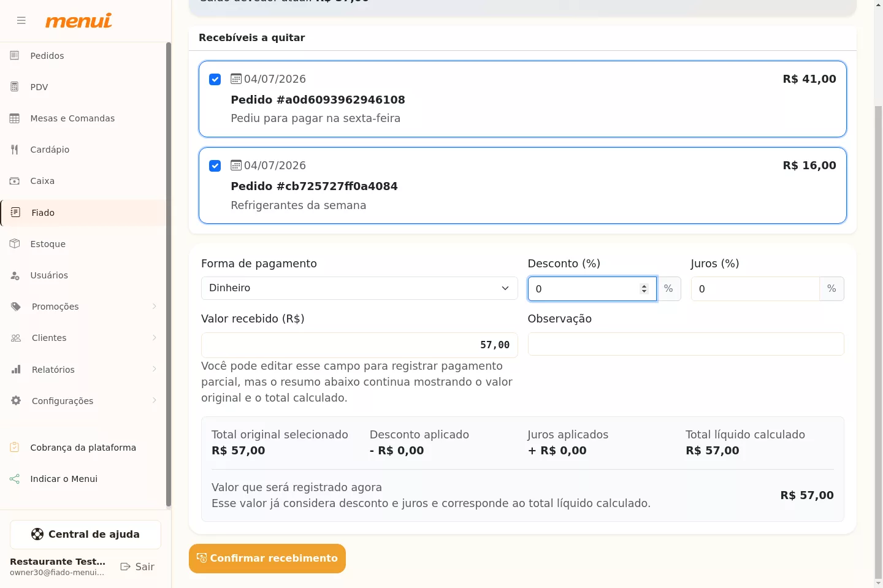Viewport: 883px width, 588px height.
Task: Expand the Relatórios submenu chevron
Action: coord(155,369)
